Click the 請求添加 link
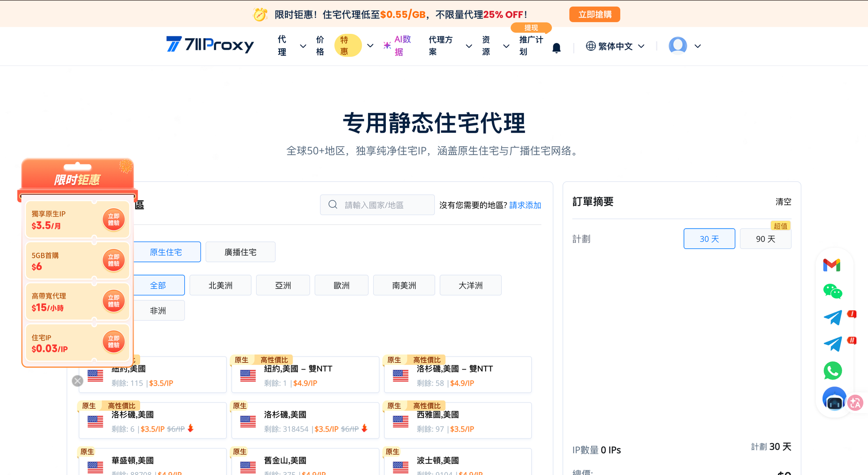The width and height of the screenshot is (868, 475). point(525,205)
